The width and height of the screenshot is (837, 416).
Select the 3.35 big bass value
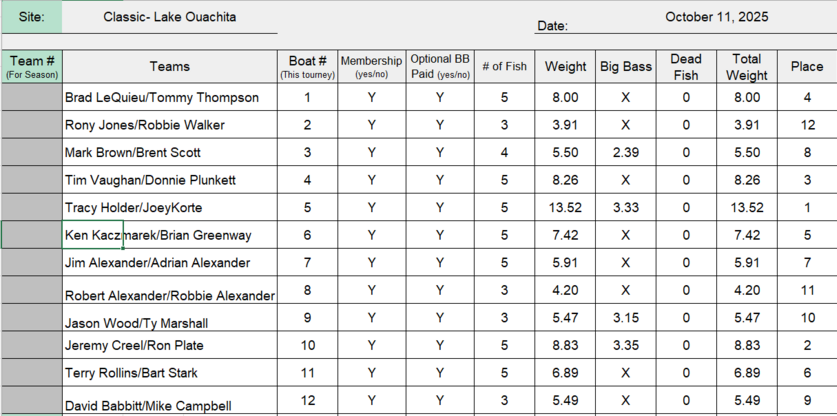point(625,345)
